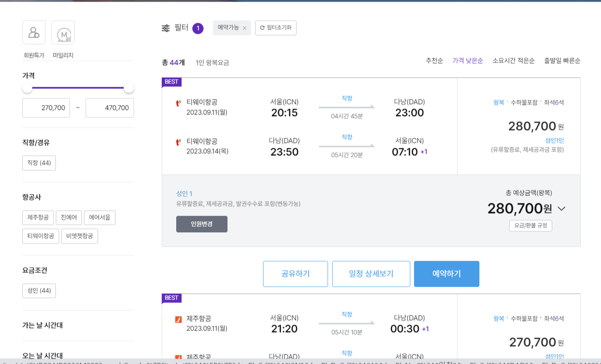601x364 pixels.
Task: Click the minimum price input field
Action: coord(46,107)
